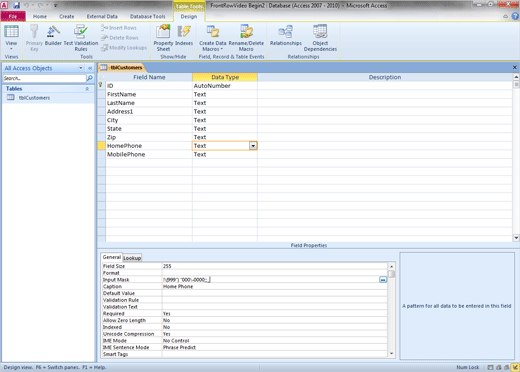Select the State field name cell
This screenshot has width=520, height=372.
[x=149, y=129]
